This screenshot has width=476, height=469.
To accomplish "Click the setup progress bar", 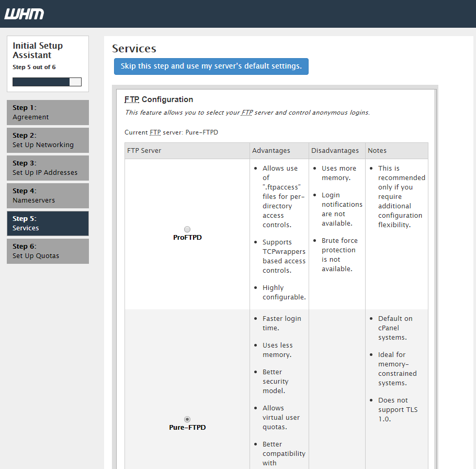I will pos(47,82).
